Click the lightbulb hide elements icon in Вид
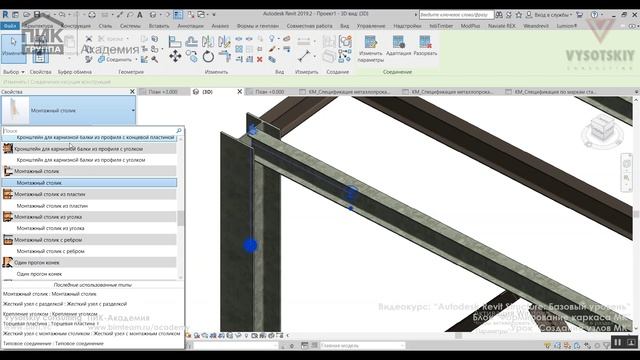This screenshot has height=360, width=640. tap(272, 39)
